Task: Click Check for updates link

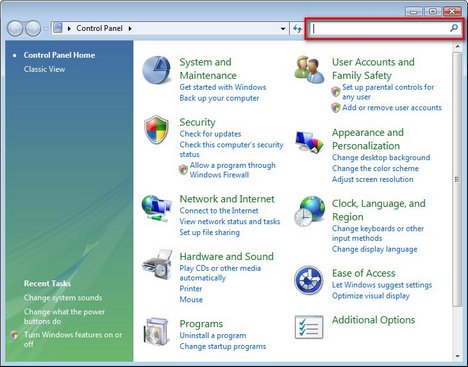Action: pos(210,134)
